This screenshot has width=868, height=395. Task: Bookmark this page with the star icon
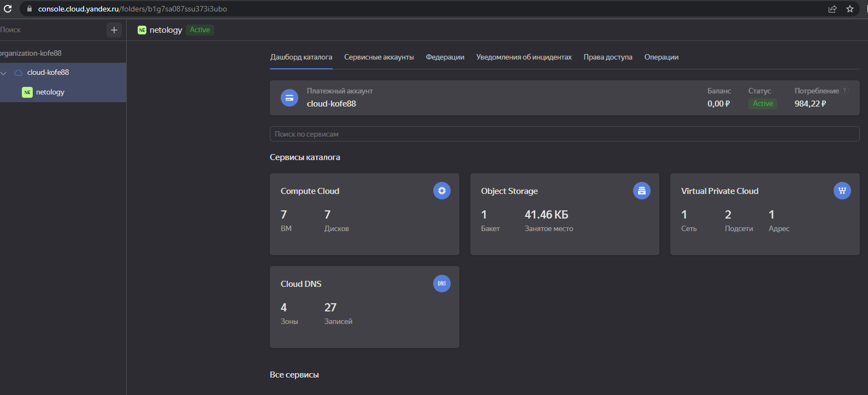850,9
